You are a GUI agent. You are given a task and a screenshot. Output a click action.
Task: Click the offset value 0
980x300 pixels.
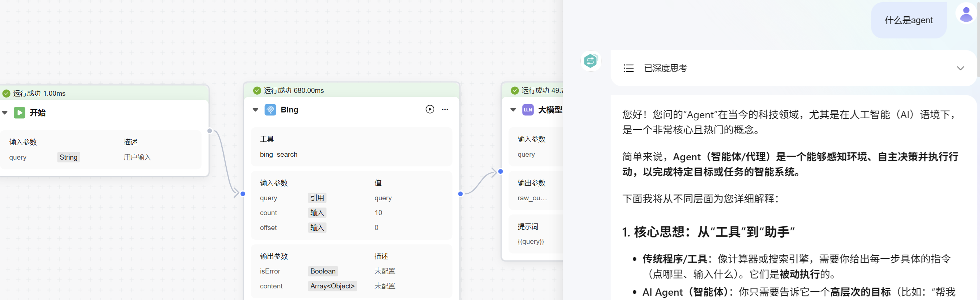pyautogui.click(x=376, y=227)
